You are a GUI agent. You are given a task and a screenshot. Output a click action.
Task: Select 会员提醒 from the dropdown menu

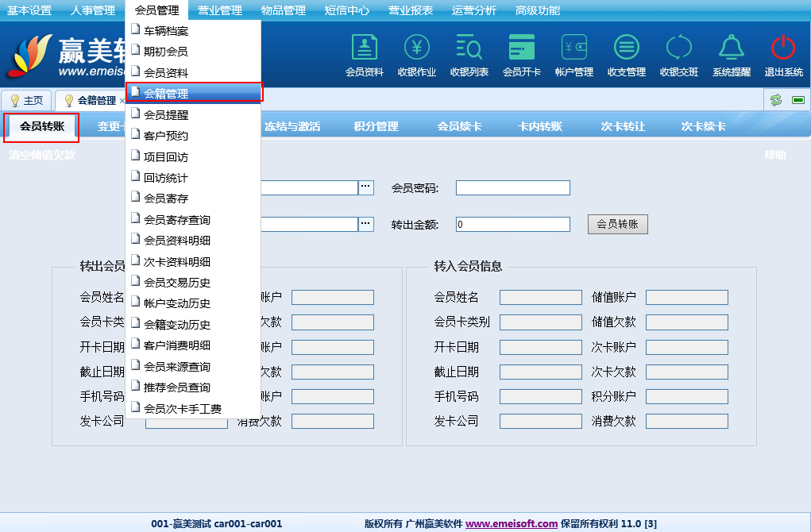(166, 115)
